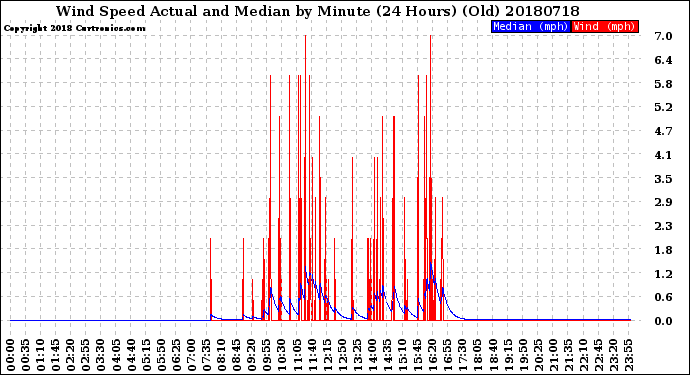The image size is (690, 375).
Task: Click the chart title text
Action: click(318, 11)
